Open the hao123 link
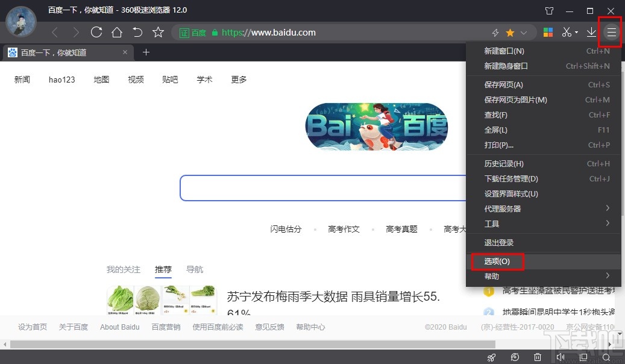 pyautogui.click(x=62, y=80)
